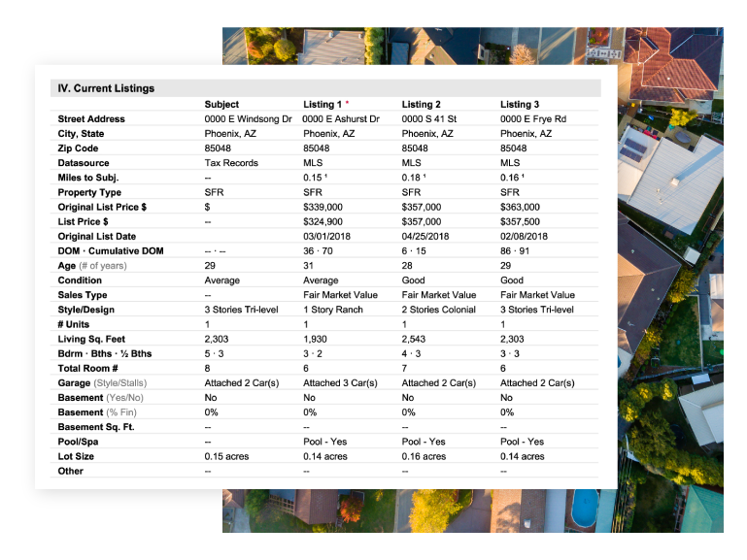Image resolution: width=747 pixels, height=560 pixels.
Task: Click bedroom-bath value '5 · 3'
Action: (x=215, y=354)
